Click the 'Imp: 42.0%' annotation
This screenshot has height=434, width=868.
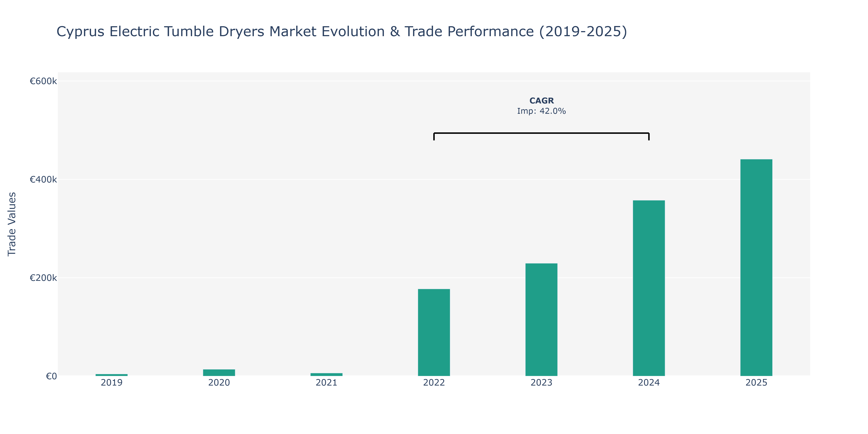541,111
